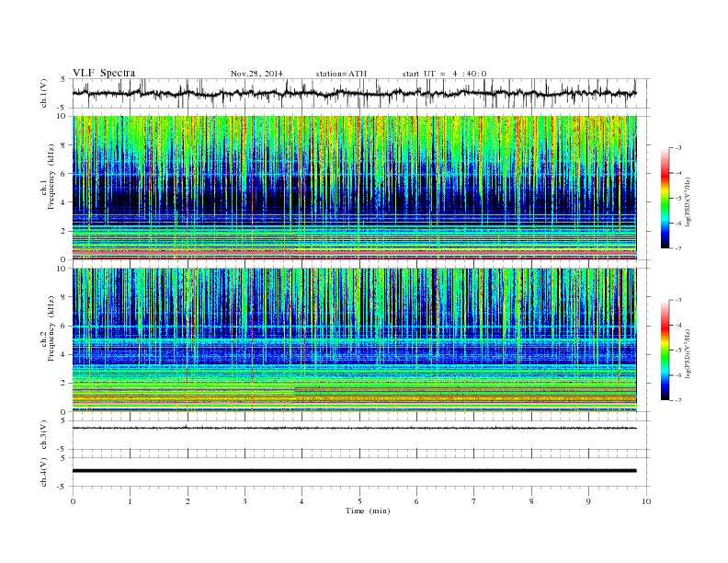Click the 'start UT = 4:40:0' text
The width and height of the screenshot is (728, 563).
click(x=444, y=74)
